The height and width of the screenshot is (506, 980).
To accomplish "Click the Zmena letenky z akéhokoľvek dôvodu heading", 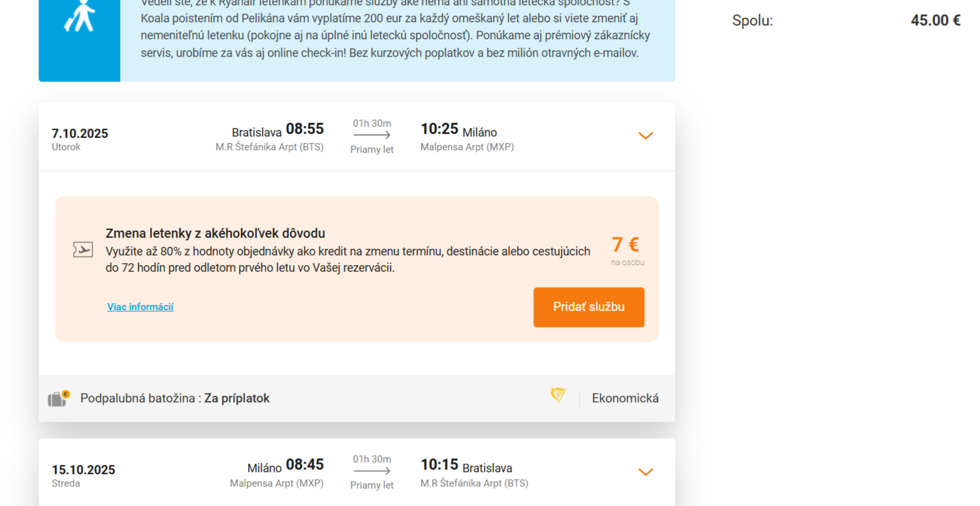I will click(215, 233).
